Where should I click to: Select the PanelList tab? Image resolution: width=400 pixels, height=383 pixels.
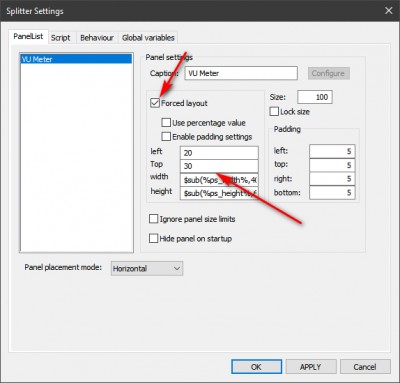point(28,37)
